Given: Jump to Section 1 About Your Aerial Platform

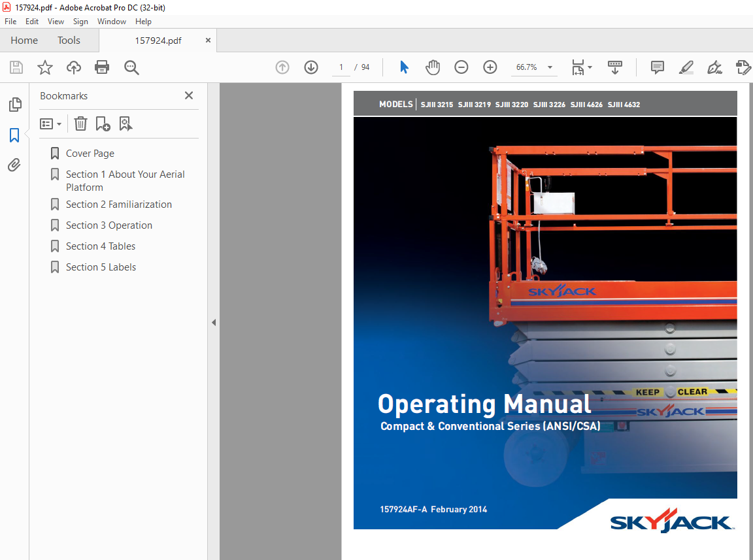Looking at the screenshot, I should pos(125,180).
